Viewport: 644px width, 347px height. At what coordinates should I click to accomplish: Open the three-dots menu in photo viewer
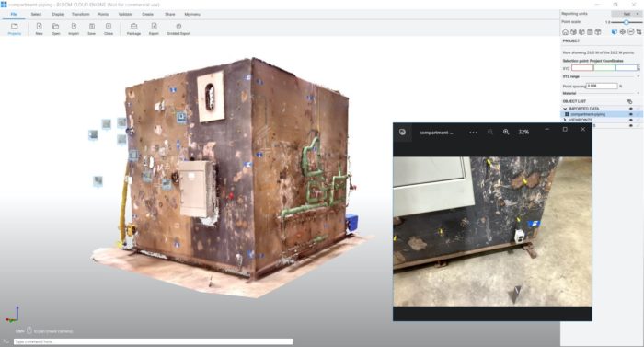(x=473, y=133)
